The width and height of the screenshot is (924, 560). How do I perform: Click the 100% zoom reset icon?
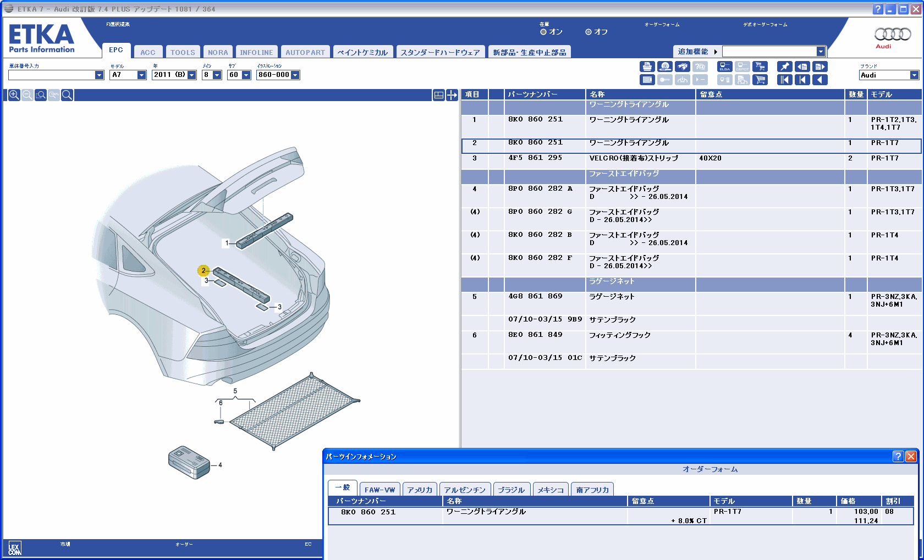pos(54,95)
